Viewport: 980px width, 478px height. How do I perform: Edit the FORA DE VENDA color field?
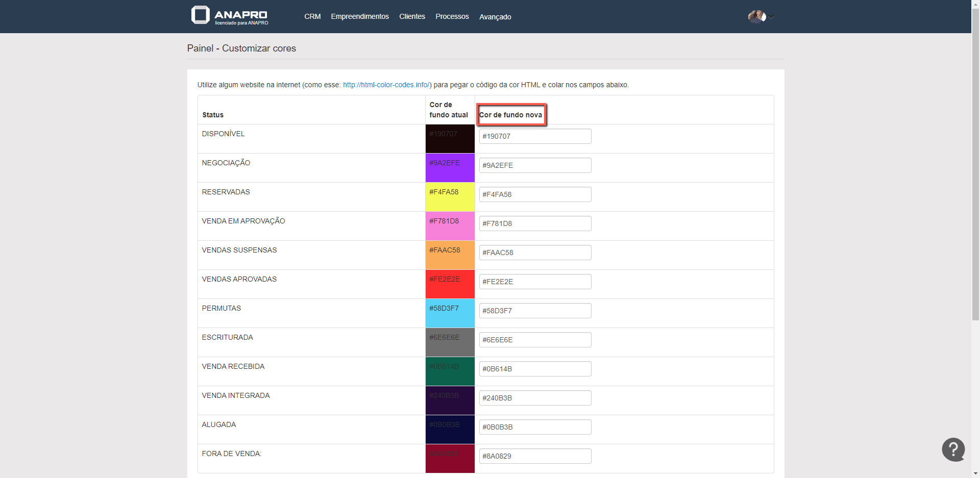[x=534, y=456]
